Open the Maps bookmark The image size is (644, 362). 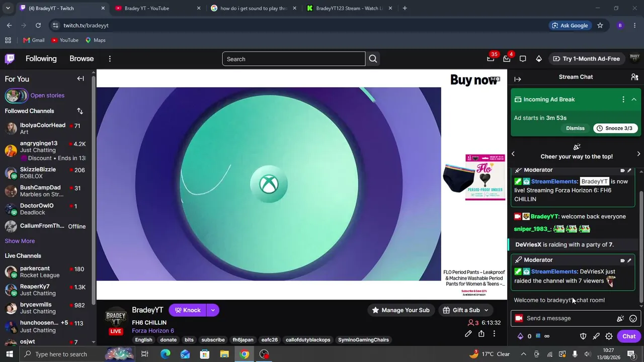[x=95, y=40]
